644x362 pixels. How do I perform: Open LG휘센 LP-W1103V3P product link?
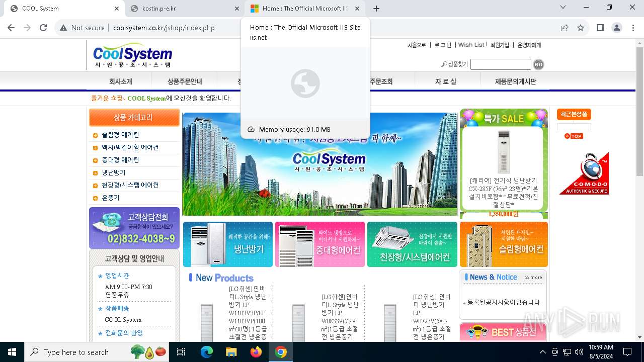pyautogui.click(x=248, y=313)
